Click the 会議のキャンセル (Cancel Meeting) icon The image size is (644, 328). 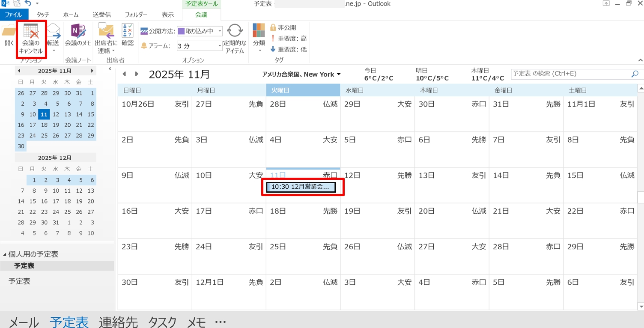tap(31, 33)
